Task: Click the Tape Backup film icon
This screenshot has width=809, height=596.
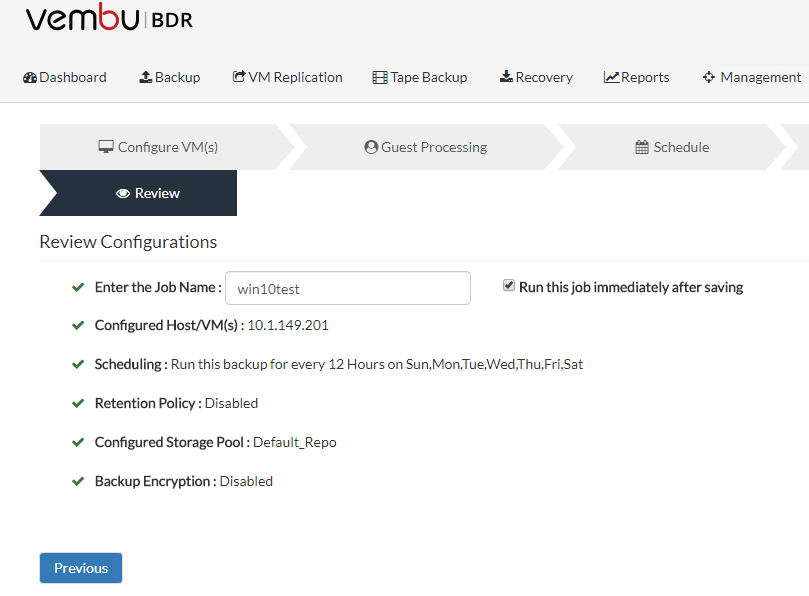Action: tap(380, 77)
